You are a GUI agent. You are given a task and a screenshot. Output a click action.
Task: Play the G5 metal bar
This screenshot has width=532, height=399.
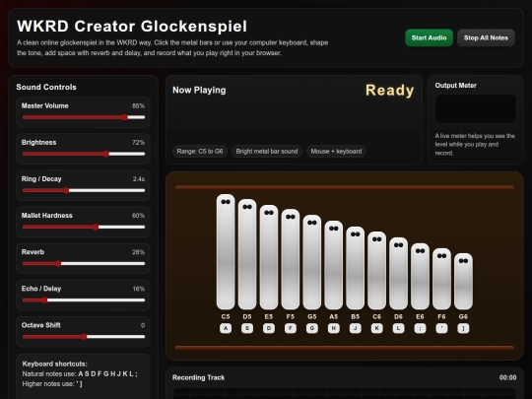pyautogui.click(x=312, y=262)
